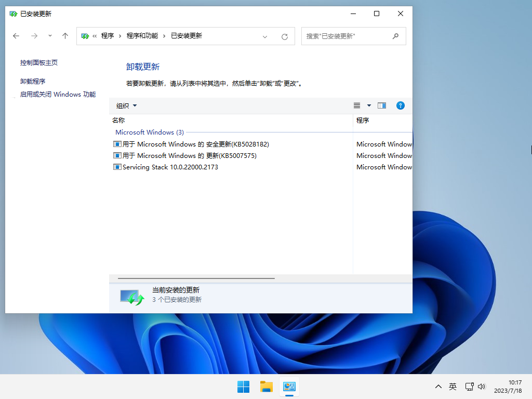The width and height of the screenshot is (532, 399).
Task: Open 启用或关闭 Windows 功能
Action: (x=57, y=94)
